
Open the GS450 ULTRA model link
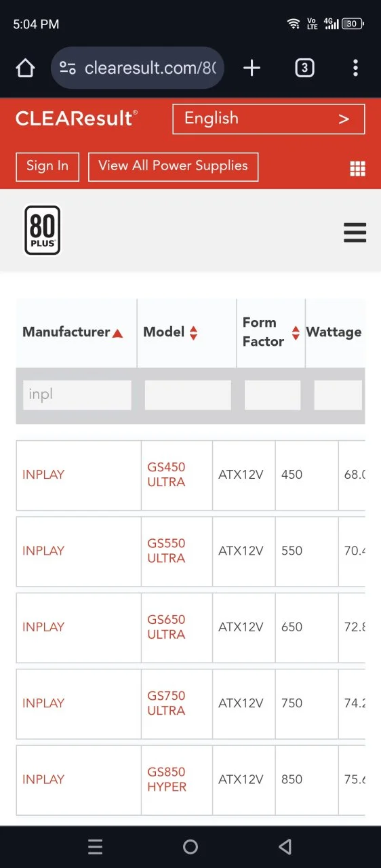pyautogui.click(x=166, y=475)
